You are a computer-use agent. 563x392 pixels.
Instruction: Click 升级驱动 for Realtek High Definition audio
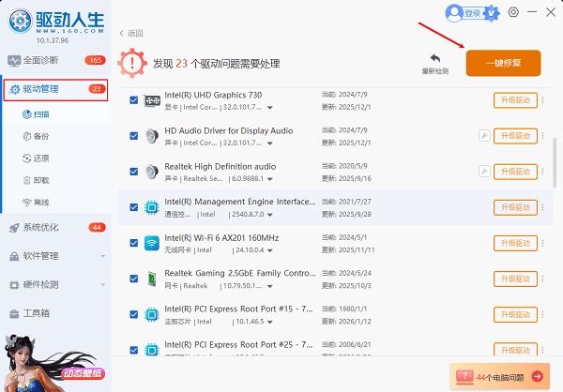pos(515,172)
